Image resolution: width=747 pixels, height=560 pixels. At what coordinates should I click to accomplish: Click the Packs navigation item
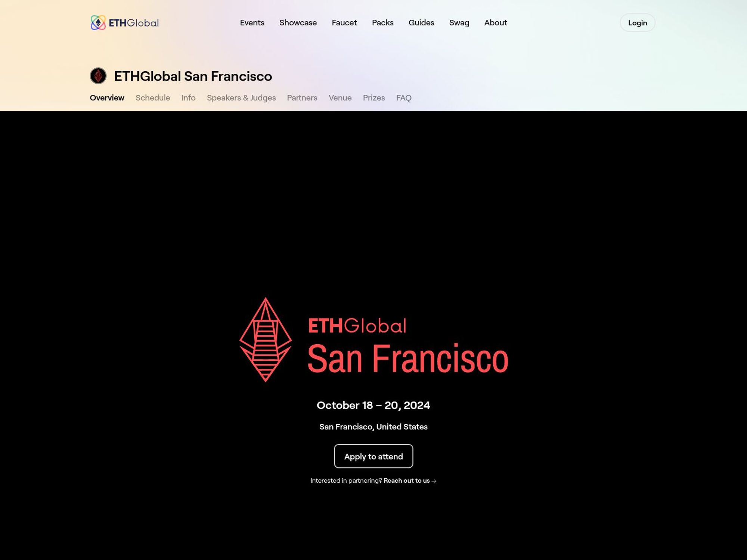coord(382,22)
